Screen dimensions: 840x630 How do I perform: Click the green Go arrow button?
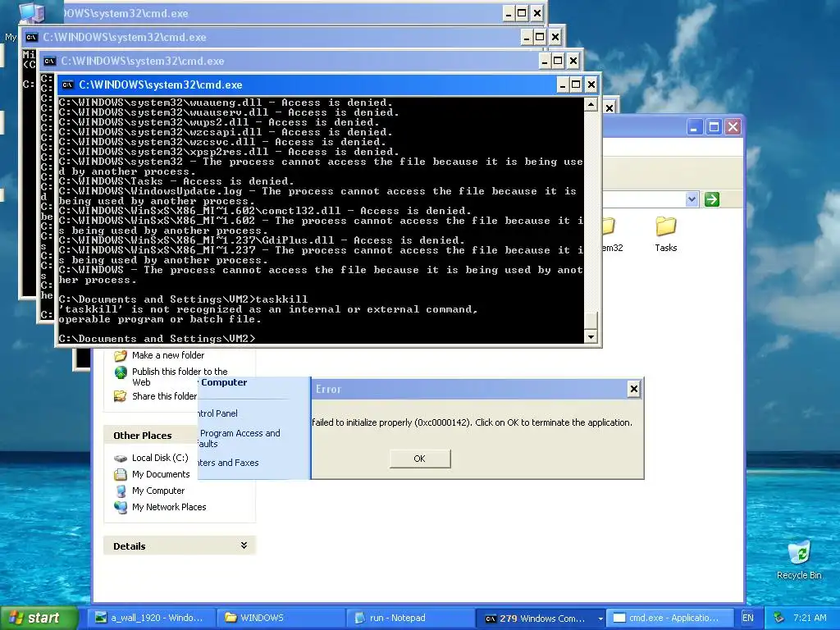point(712,200)
